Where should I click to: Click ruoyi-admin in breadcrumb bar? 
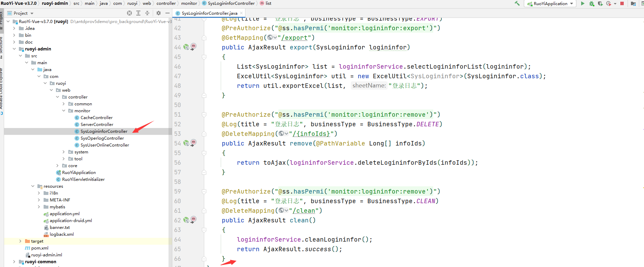[55, 3]
